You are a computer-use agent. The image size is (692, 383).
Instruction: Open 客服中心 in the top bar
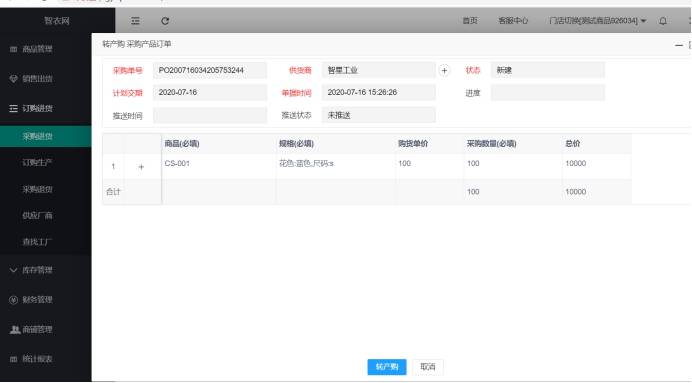[x=513, y=21]
